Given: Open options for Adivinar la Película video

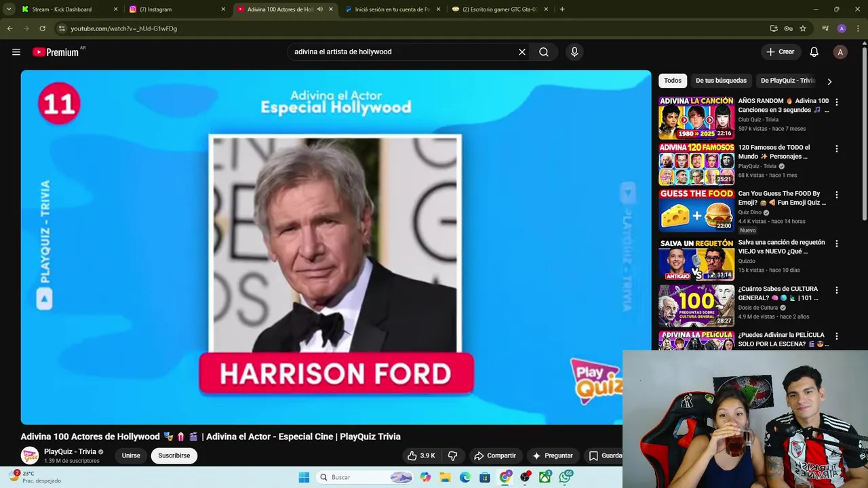Looking at the screenshot, I should [x=837, y=336].
